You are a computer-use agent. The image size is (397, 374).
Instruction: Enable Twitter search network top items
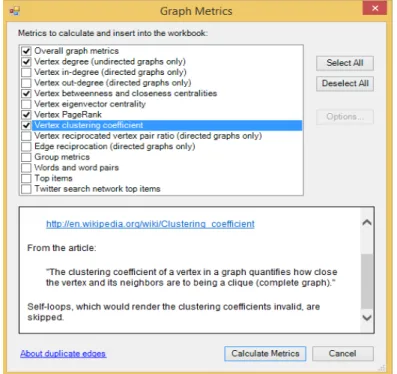[x=26, y=189]
